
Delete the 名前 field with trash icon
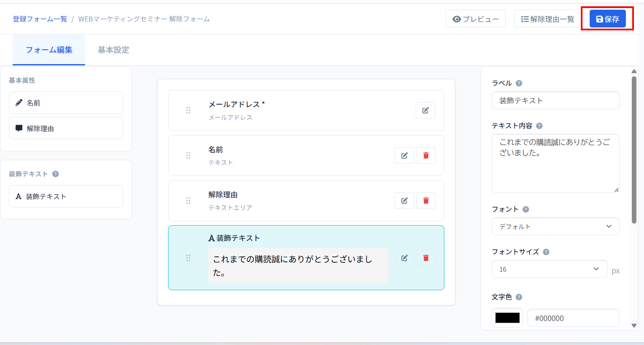426,156
